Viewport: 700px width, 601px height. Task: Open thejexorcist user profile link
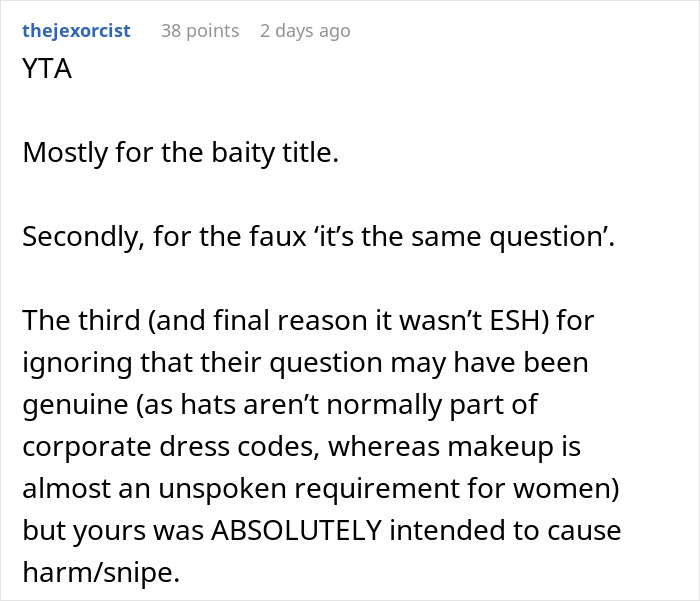76,31
